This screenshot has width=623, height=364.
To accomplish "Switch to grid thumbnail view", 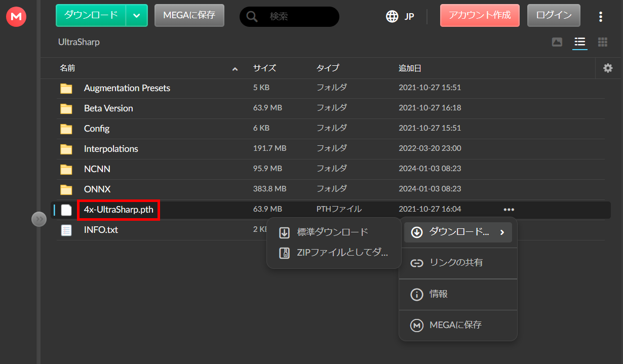I will pos(602,42).
